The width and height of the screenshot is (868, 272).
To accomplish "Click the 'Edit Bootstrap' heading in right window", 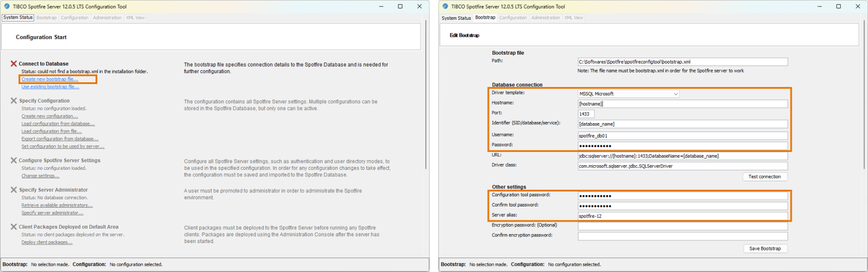I will (x=464, y=35).
